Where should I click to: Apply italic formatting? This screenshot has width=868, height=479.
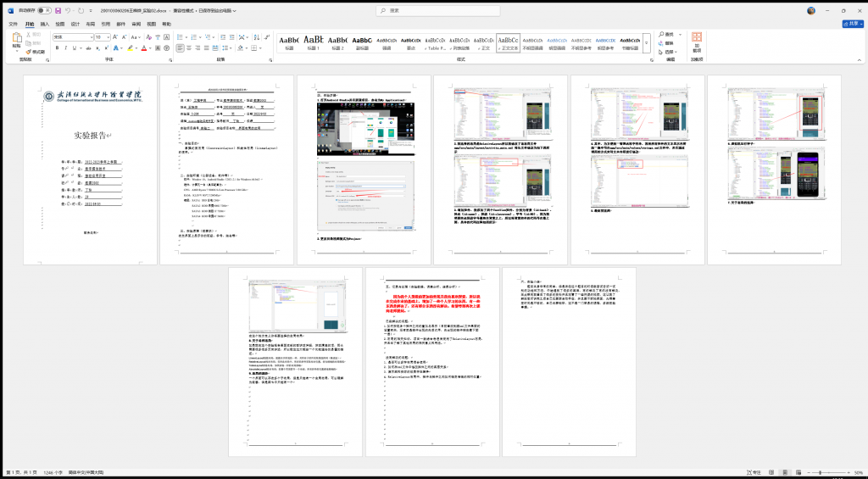coord(66,48)
